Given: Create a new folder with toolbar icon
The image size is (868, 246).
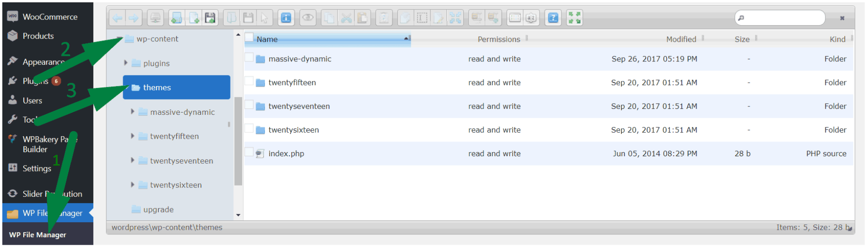Looking at the screenshot, I should [x=177, y=18].
